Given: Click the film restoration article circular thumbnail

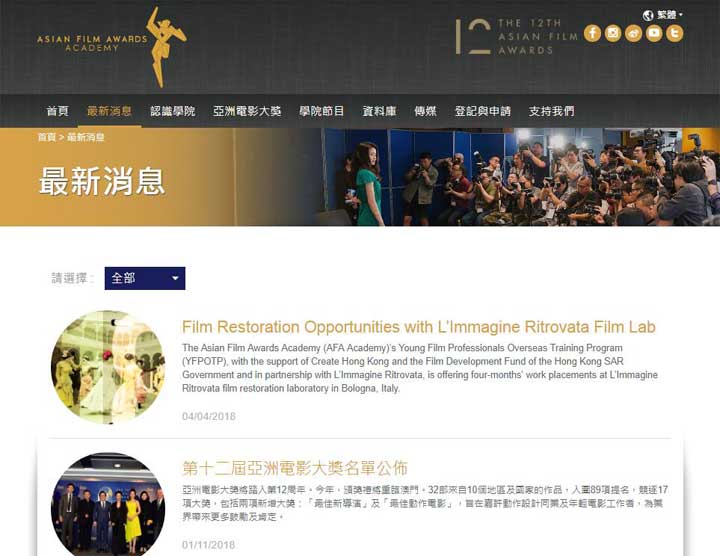Looking at the screenshot, I should [108, 367].
